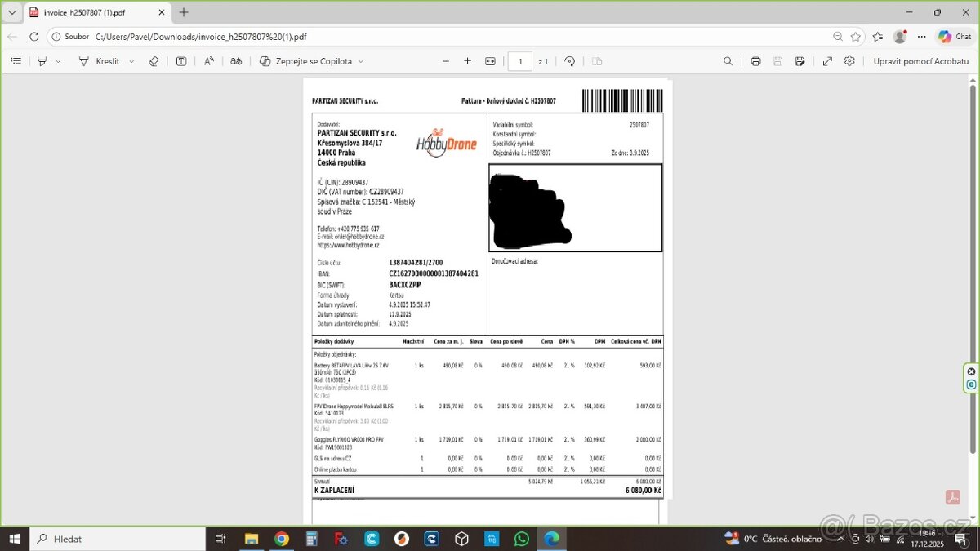This screenshot has width=980, height=551.
Task: Expand the Kreslit drawing options arrow
Action: pos(131,61)
